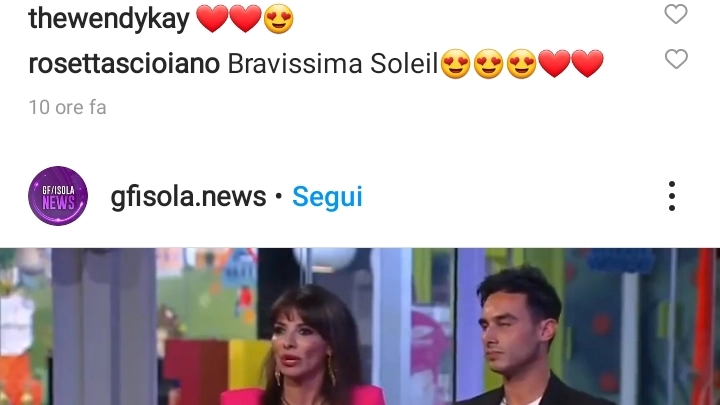Click the 'NEWS' text inside the purple avatar
This screenshot has width=720, height=405.
click(x=58, y=202)
